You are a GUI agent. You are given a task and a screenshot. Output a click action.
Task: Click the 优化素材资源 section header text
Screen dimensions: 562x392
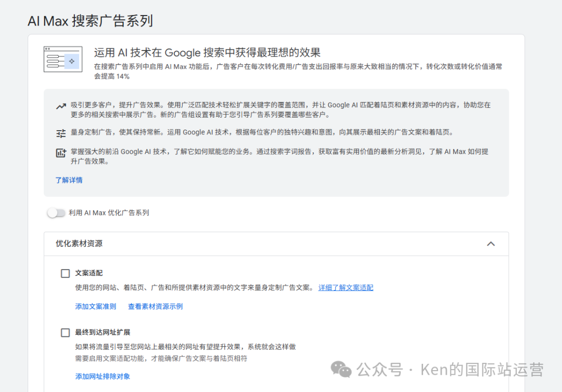click(x=79, y=244)
